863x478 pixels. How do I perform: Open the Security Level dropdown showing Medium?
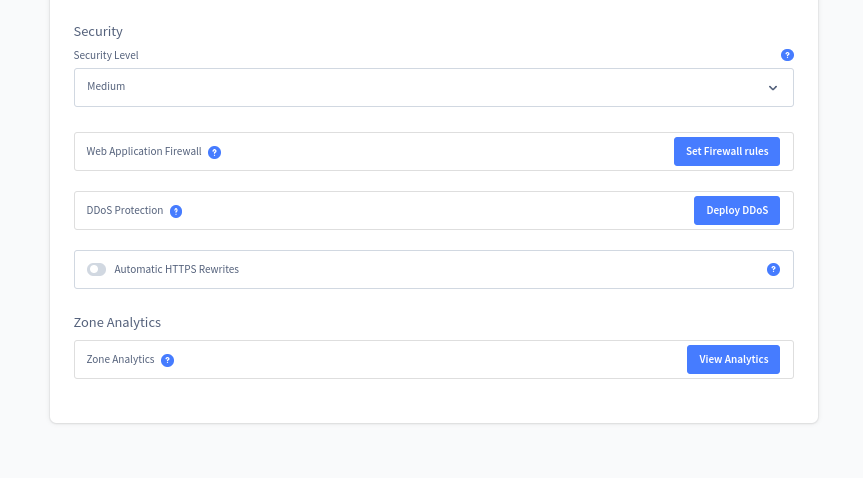point(434,88)
